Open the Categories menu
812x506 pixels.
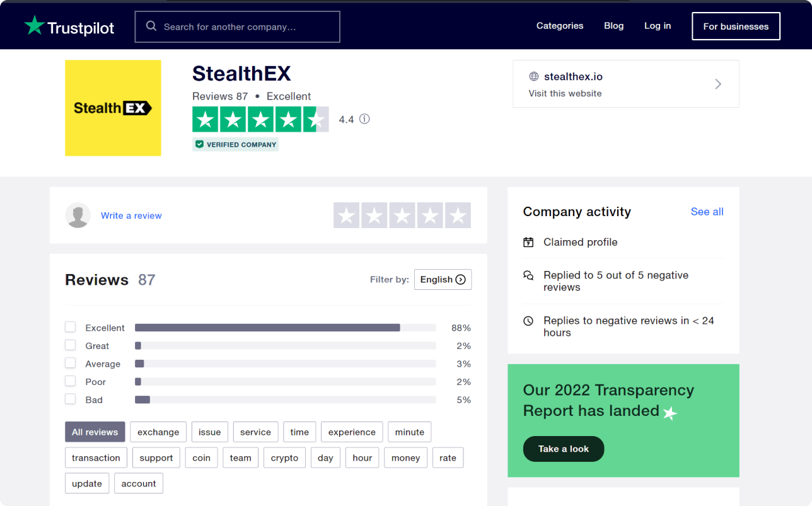coord(560,26)
